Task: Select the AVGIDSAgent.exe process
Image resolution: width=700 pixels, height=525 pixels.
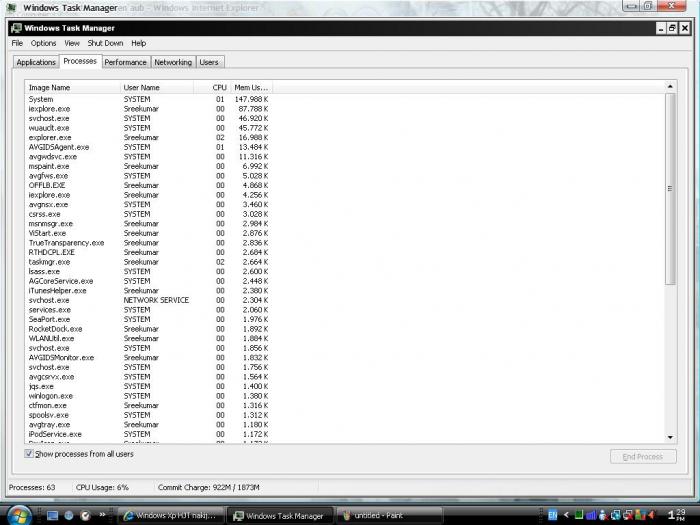Action: pyautogui.click(x=149, y=147)
